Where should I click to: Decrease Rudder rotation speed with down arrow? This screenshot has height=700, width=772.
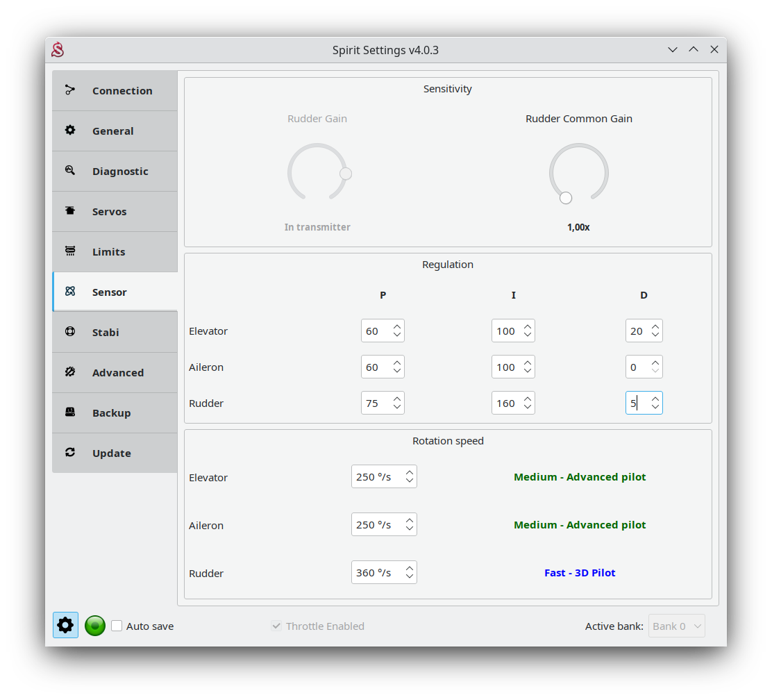tap(410, 578)
